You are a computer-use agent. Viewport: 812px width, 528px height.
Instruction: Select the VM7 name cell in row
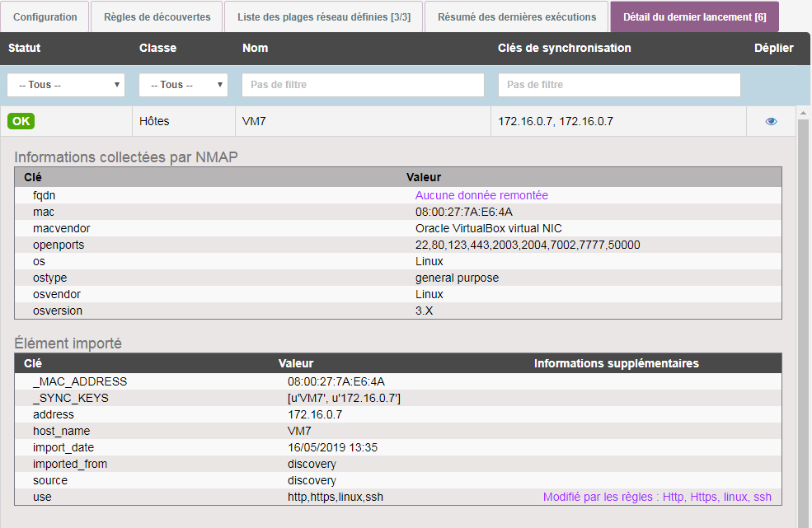point(254,121)
